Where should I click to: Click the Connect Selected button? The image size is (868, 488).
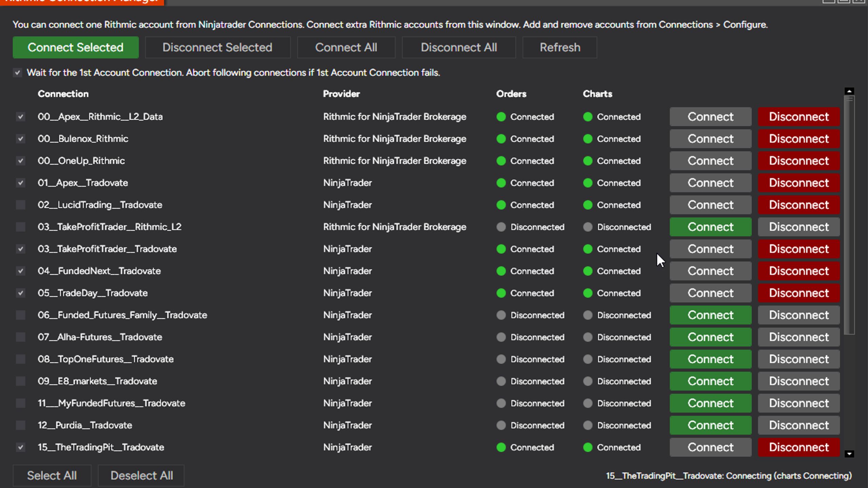click(75, 47)
